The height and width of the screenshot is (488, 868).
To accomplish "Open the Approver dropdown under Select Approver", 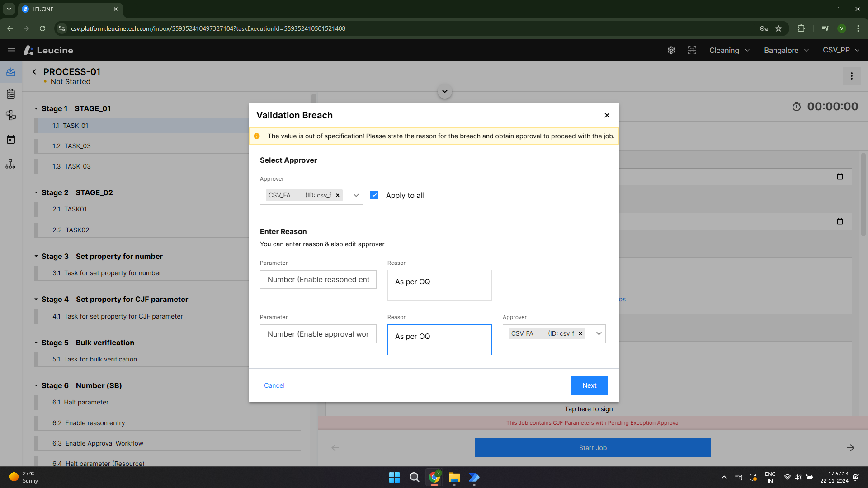I will [x=356, y=195].
